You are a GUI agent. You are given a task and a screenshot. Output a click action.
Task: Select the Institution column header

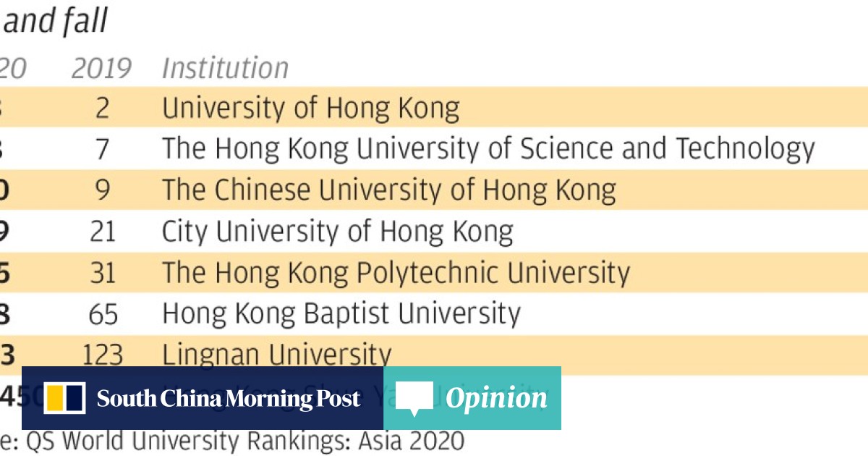[225, 69]
